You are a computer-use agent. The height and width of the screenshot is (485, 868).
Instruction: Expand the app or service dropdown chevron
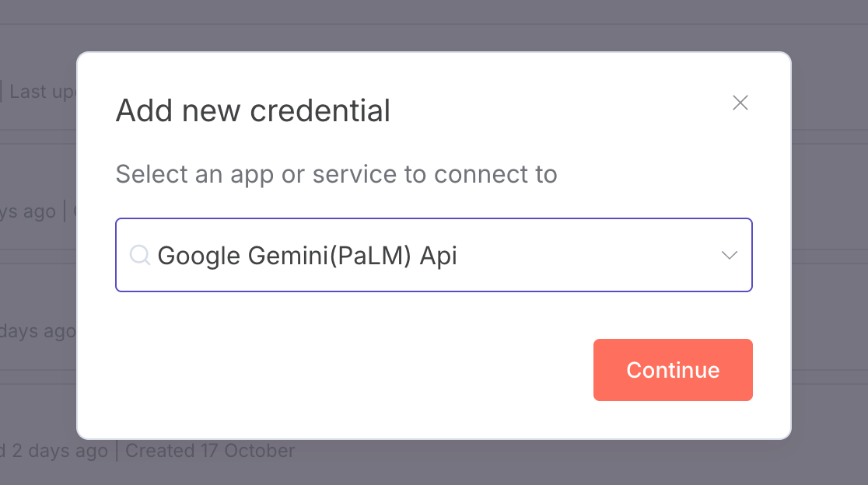click(x=729, y=255)
